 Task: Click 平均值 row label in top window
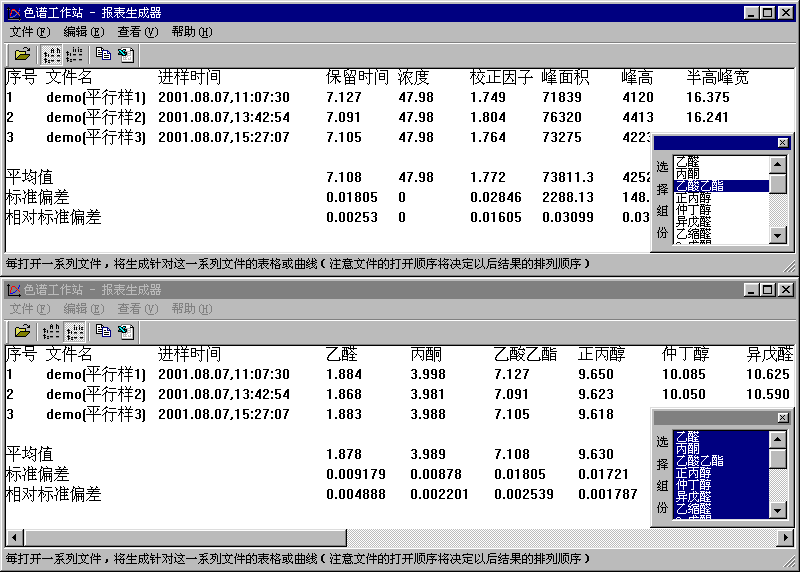[30, 177]
